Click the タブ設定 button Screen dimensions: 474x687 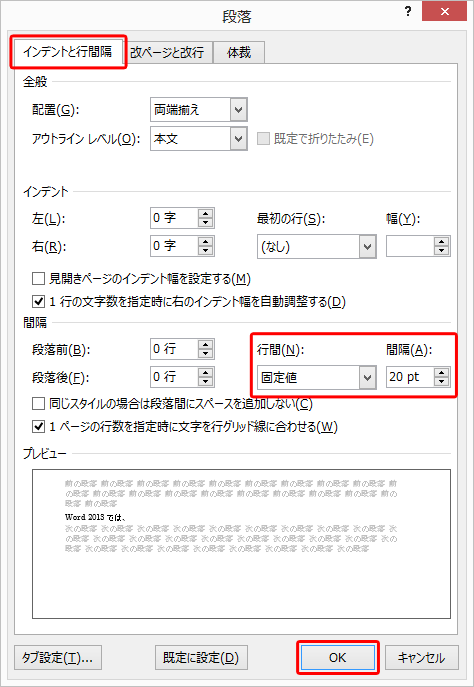(58, 658)
